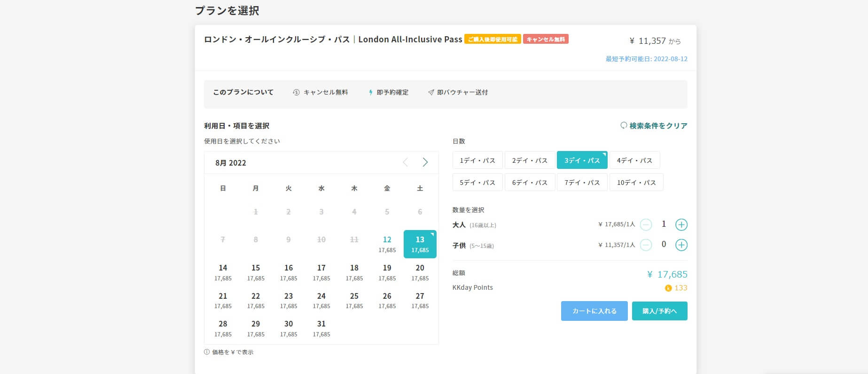Viewport: 868px width, 374px height.
Task: Increase adult quantity with plus button
Action: pos(681,225)
